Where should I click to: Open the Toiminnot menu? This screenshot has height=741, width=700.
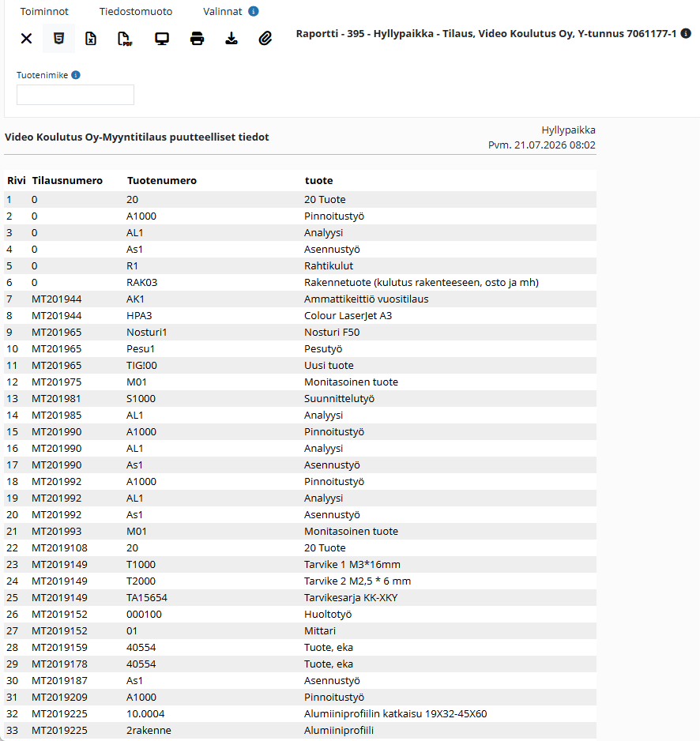[x=44, y=11]
